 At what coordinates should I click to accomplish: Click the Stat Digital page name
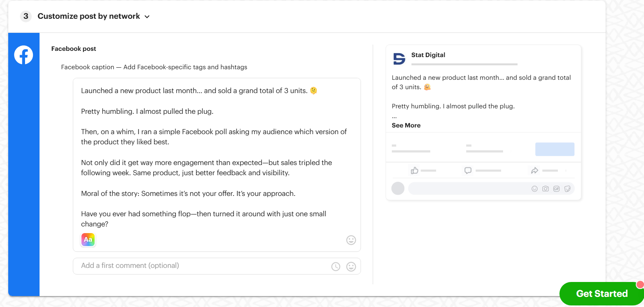tap(428, 55)
